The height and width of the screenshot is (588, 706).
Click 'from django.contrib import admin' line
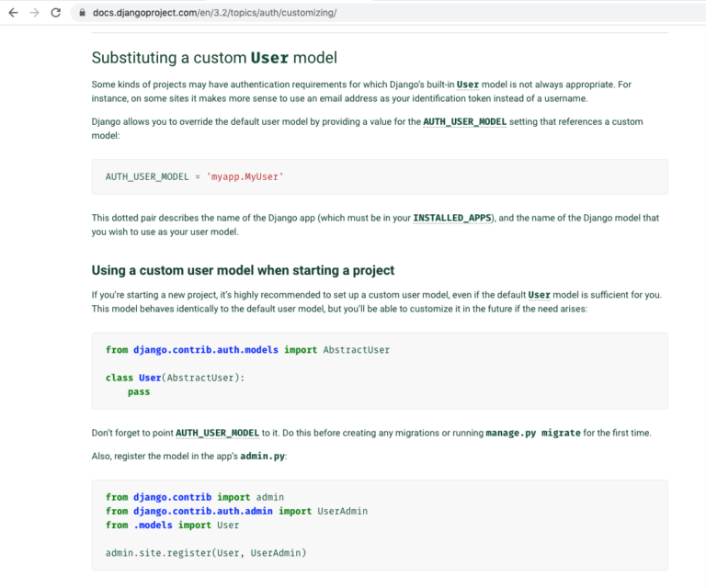(195, 497)
